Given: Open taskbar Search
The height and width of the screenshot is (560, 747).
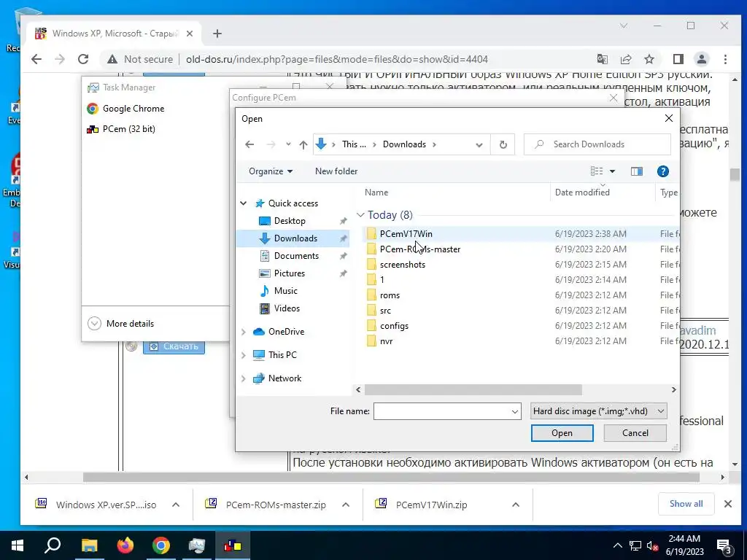Looking at the screenshot, I should coord(53,545).
